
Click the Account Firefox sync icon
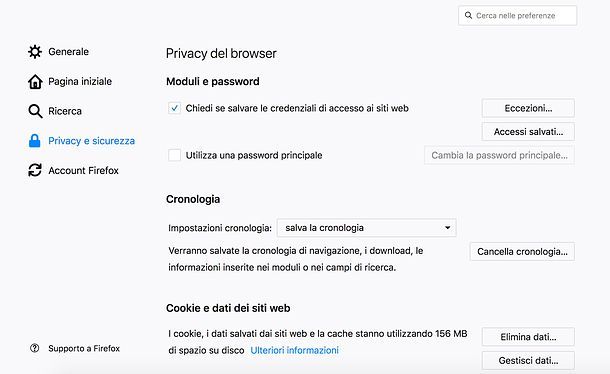35,170
